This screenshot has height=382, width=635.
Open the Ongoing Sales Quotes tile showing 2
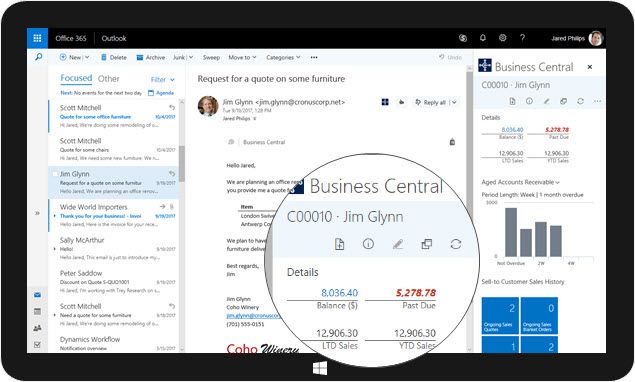[500, 315]
